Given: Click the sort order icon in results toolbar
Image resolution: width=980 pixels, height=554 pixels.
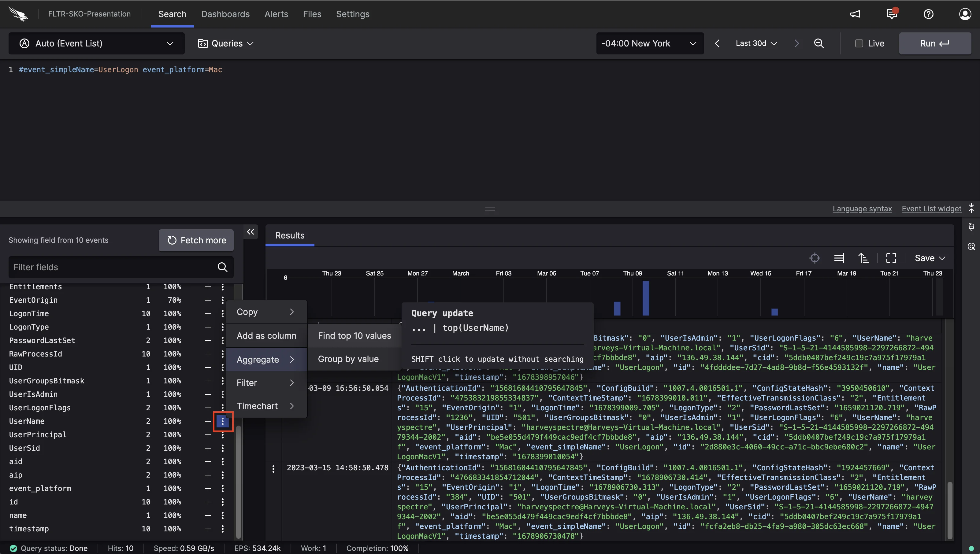Looking at the screenshot, I should tap(863, 258).
